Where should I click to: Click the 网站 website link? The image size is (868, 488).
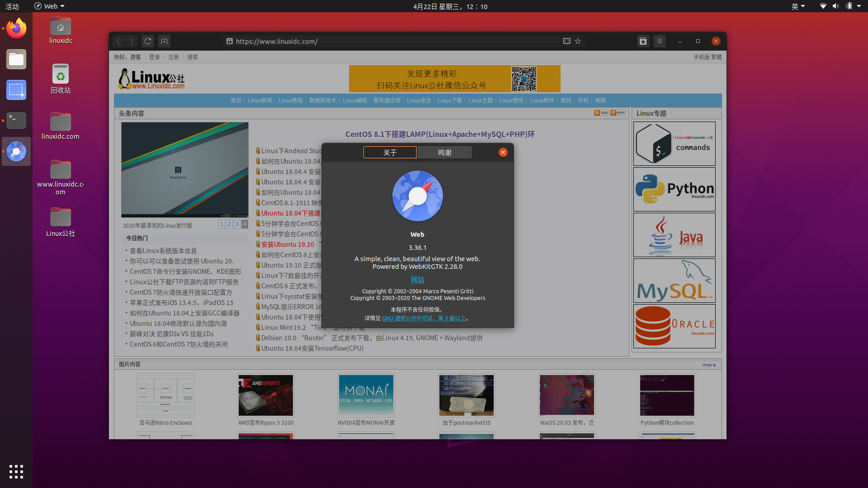pos(417,280)
